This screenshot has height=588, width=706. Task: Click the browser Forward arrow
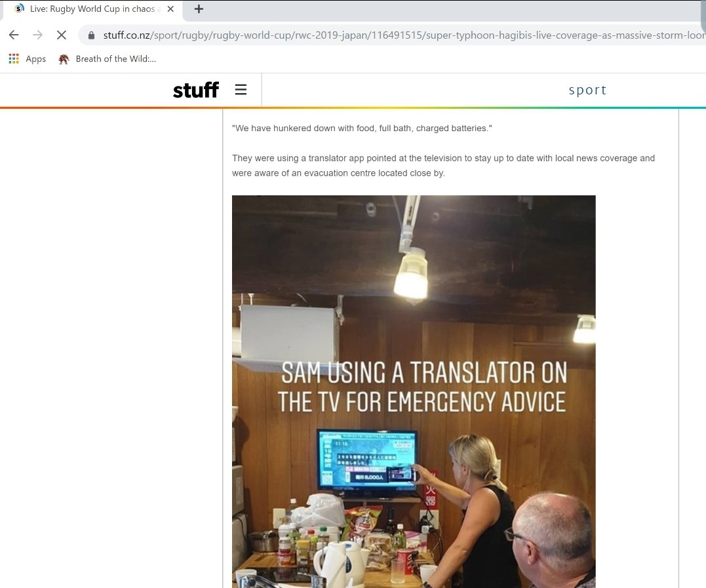(x=38, y=35)
